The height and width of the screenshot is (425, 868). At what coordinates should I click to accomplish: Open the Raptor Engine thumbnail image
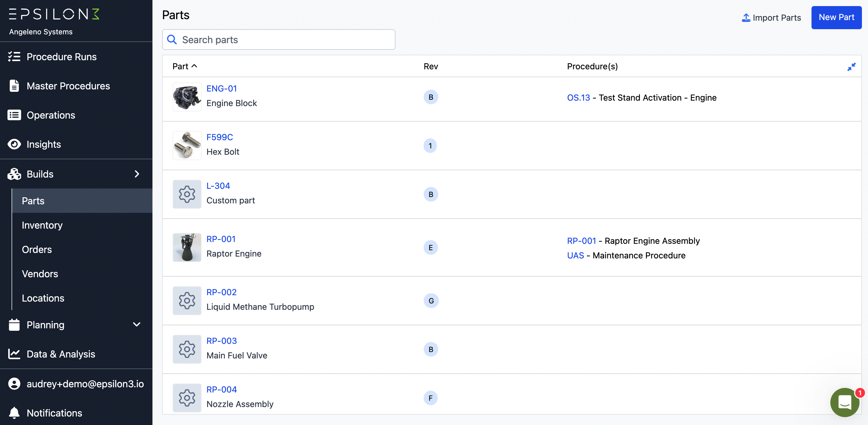pyautogui.click(x=187, y=247)
